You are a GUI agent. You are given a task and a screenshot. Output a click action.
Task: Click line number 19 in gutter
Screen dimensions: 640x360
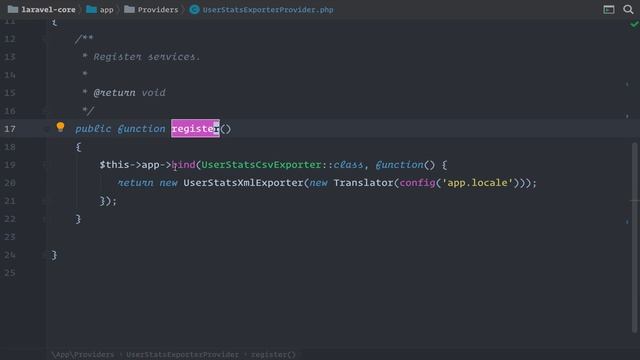10,165
